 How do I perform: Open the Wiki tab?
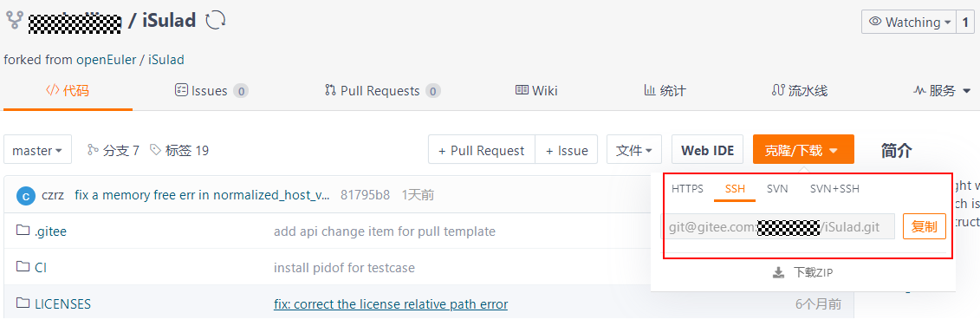coord(536,91)
